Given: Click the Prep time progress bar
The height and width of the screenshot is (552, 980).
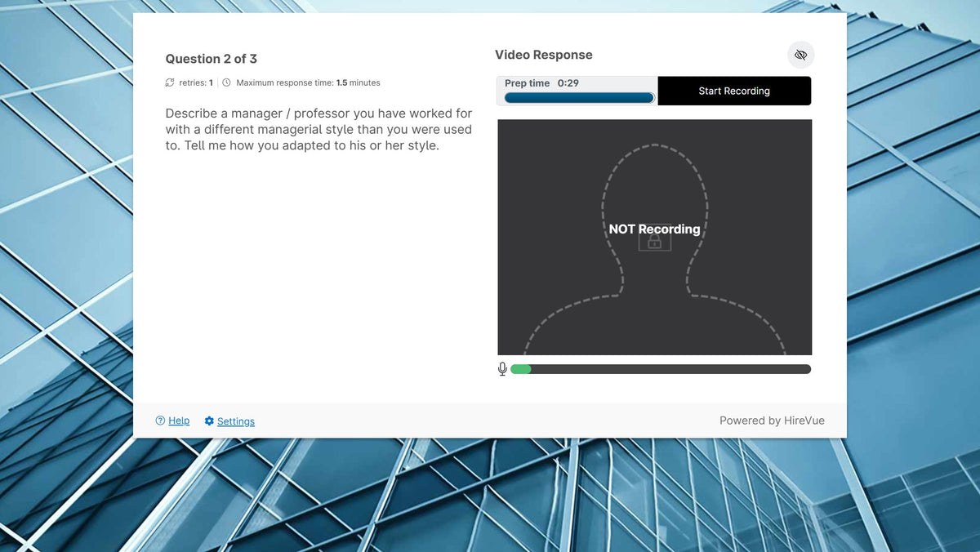Looking at the screenshot, I should pyautogui.click(x=579, y=98).
